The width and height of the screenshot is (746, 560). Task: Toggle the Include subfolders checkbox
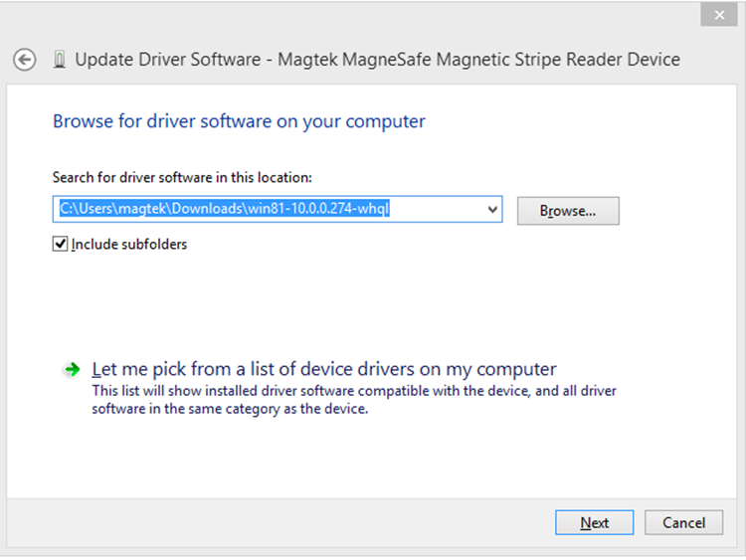click(x=60, y=244)
